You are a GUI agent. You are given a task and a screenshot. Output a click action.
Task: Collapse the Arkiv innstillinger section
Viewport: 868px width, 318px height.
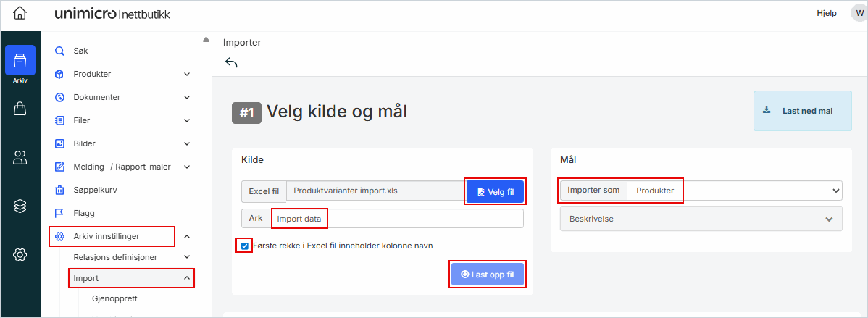pyautogui.click(x=187, y=236)
